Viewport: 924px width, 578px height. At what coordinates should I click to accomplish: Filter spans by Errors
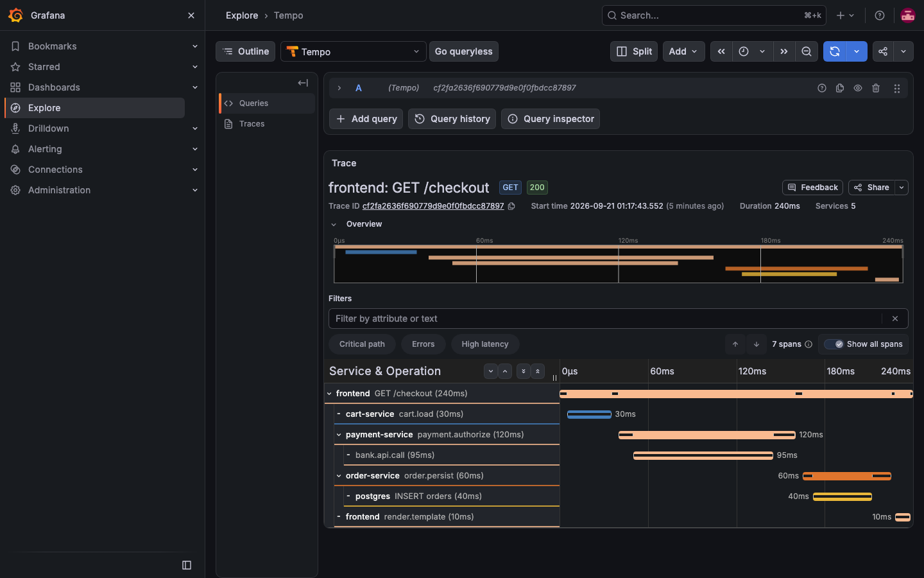(x=424, y=344)
